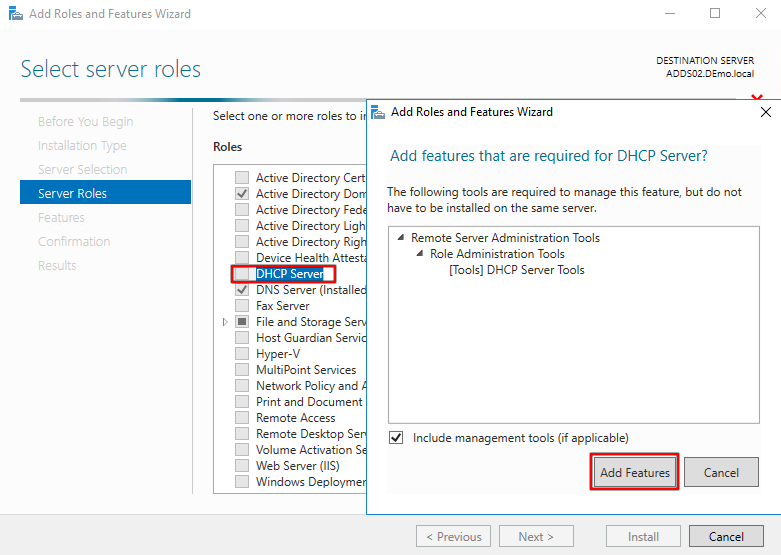Check Active Directory Lightweight Directory checkbox
This screenshot has height=555, width=781.
242,226
